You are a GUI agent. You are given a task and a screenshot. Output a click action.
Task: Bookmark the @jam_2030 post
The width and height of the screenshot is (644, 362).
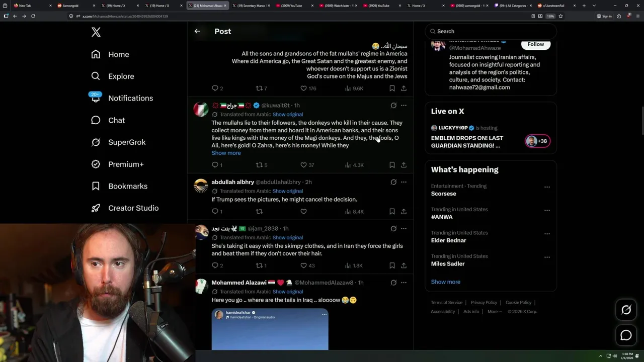click(x=392, y=265)
